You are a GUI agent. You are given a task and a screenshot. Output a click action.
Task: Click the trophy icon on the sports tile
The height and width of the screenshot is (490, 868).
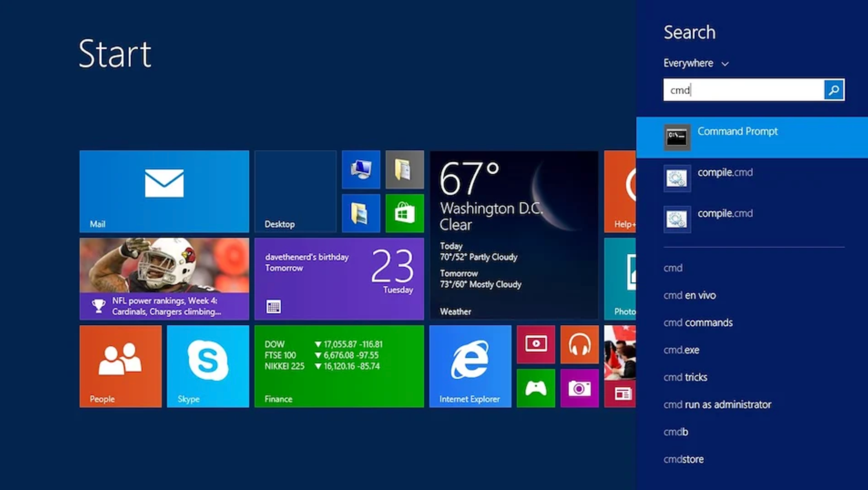coord(98,306)
